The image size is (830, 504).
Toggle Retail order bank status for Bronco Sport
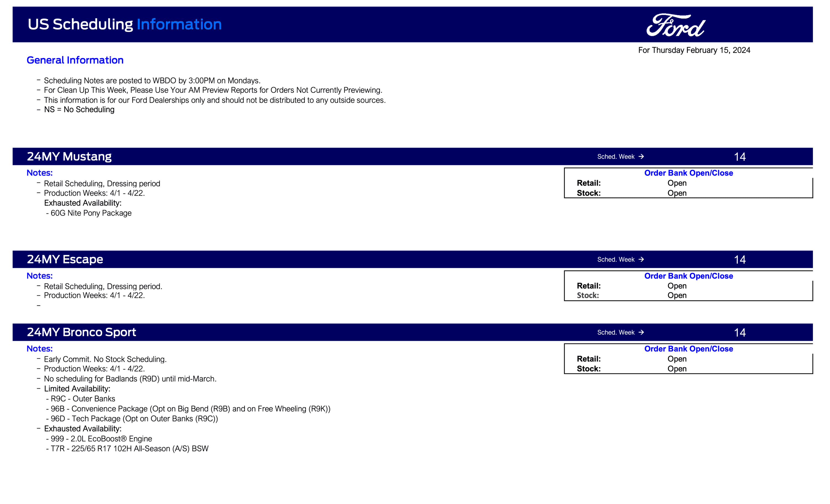click(676, 358)
